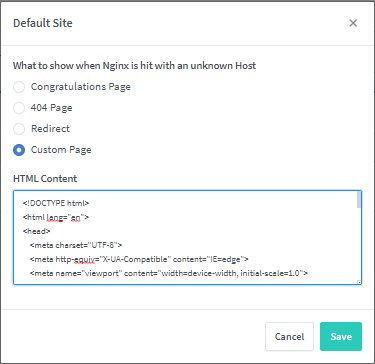Save the Default Site settings
375x364 pixels.
341,336
